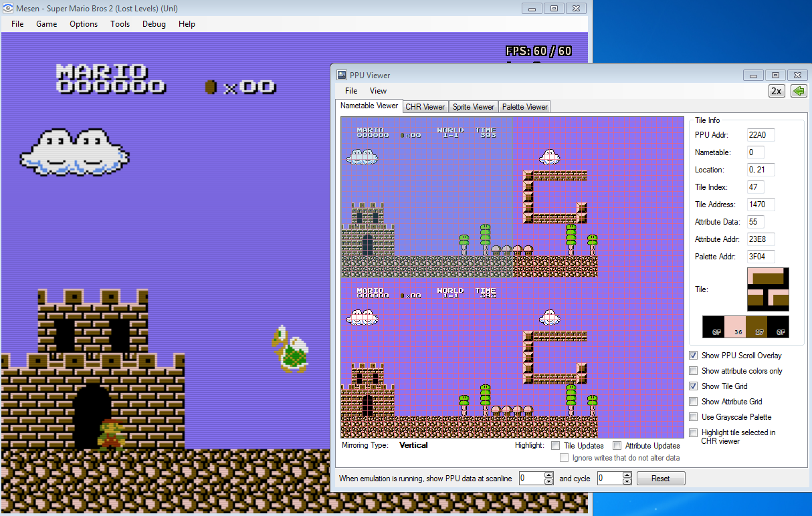Decrement the scanline value with down arrow
Viewport: 812px width, 516px height.
tap(549, 482)
